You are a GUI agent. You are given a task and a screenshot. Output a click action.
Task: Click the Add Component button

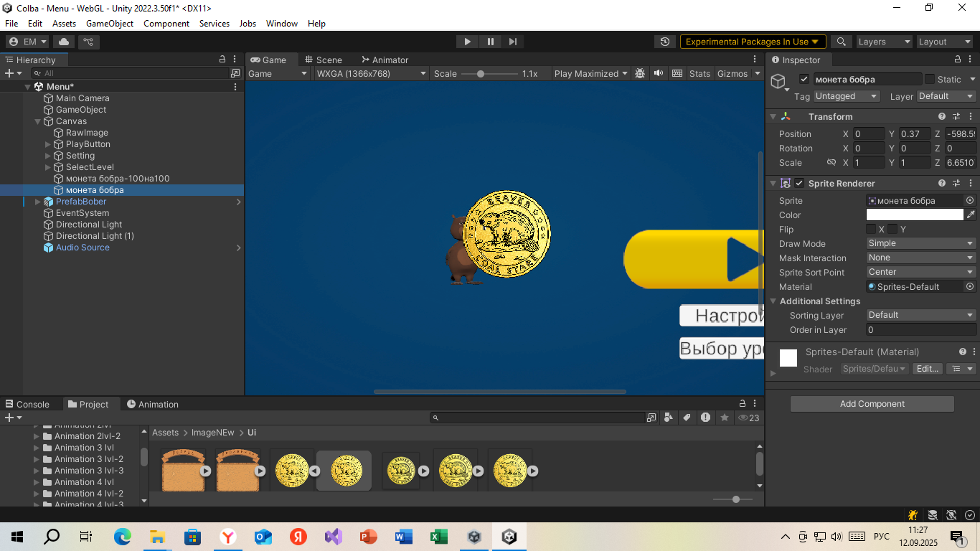pyautogui.click(x=872, y=404)
